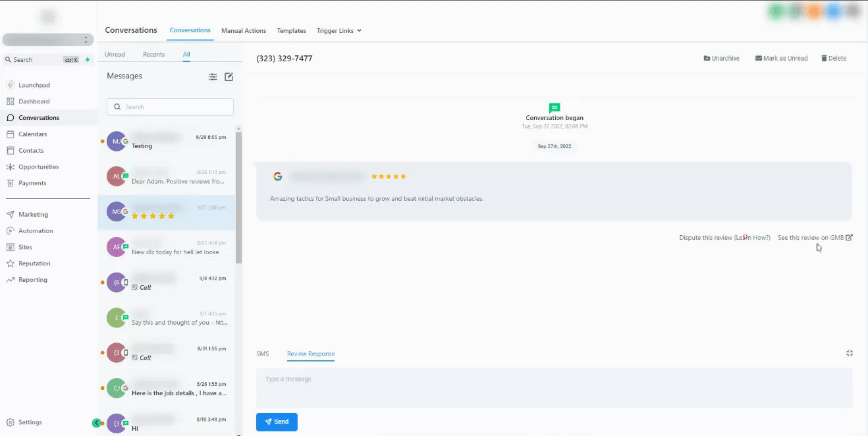
Task: Click the Launchpad sidebar icon
Action: pyautogui.click(x=11, y=85)
